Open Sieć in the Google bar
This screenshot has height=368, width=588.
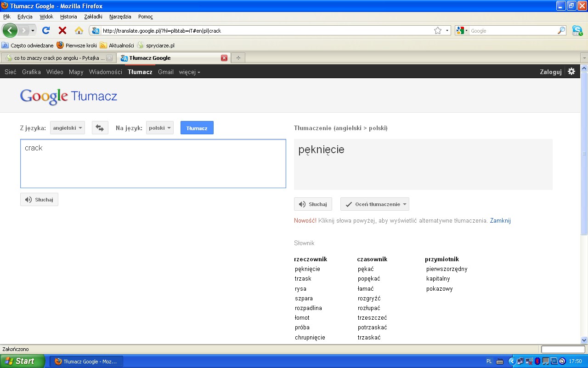tap(11, 72)
